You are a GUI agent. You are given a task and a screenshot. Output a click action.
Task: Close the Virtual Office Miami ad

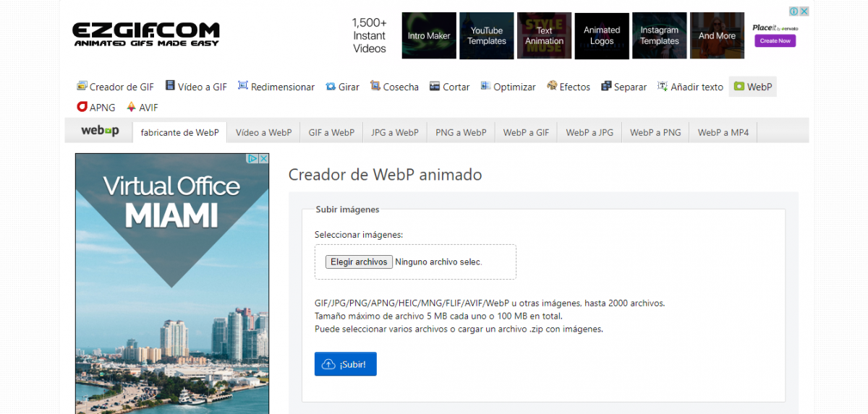[x=263, y=158]
